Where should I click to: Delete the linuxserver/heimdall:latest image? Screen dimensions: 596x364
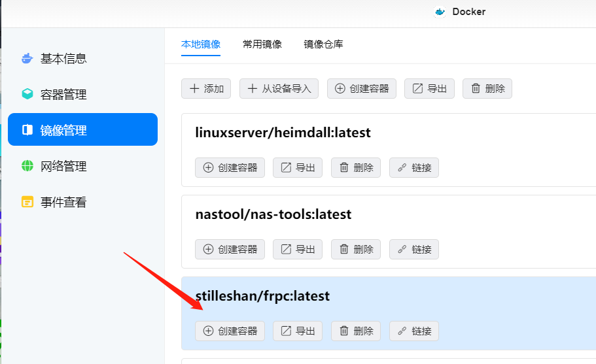(356, 167)
